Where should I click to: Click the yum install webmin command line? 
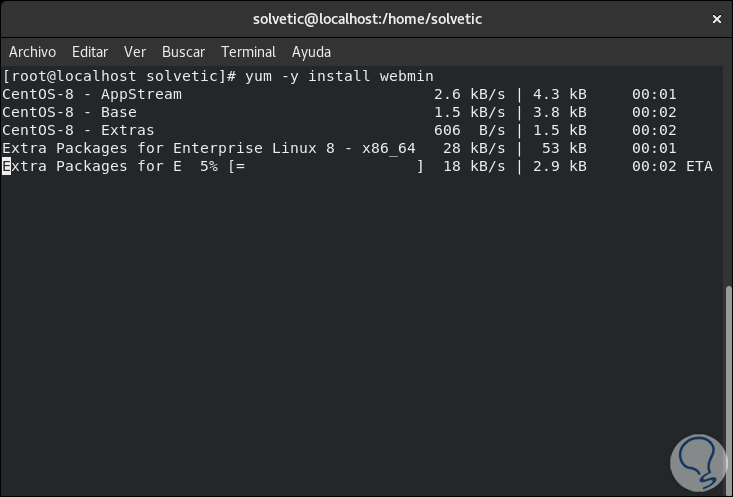tap(218, 76)
